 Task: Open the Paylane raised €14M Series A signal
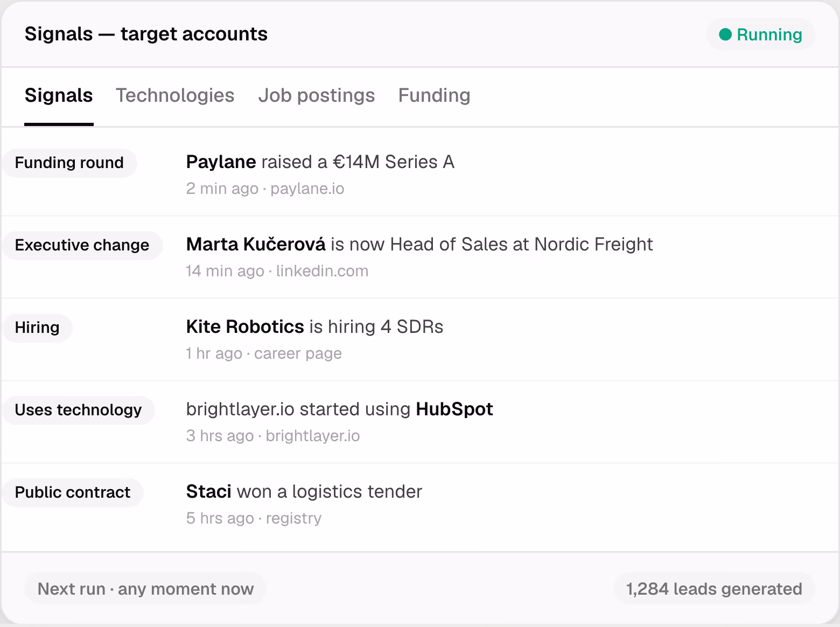(320, 162)
